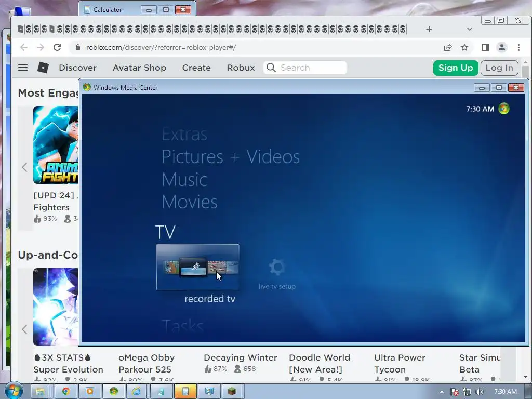This screenshot has width=532, height=399.
Task: Open Windows Media Player taskbar icon
Action: pyautogui.click(x=90, y=392)
